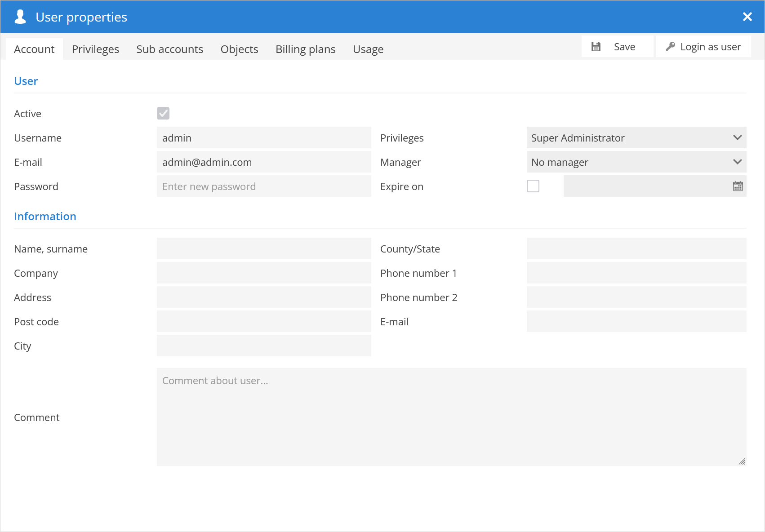Viewport: 765px width, 532px height.
Task: Click the calendar icon for expiry date
Action: tap(738, 186)
